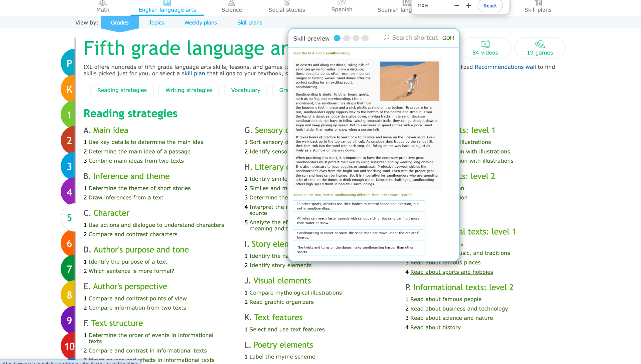Image resolution: width=641 pixels, height=364 pixels.
Task: Open the Math subject icon
Action: [x=103, y=3]
